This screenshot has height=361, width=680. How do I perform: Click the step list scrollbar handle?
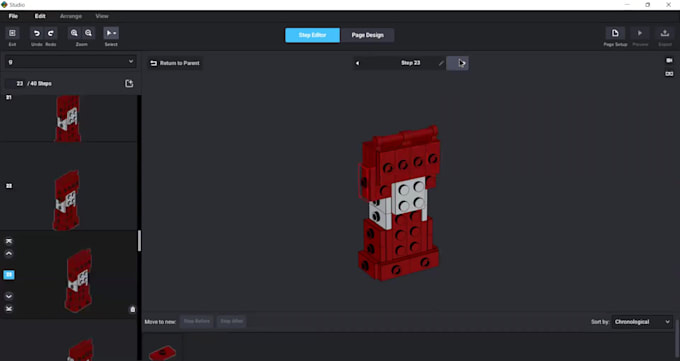(139, 241)
